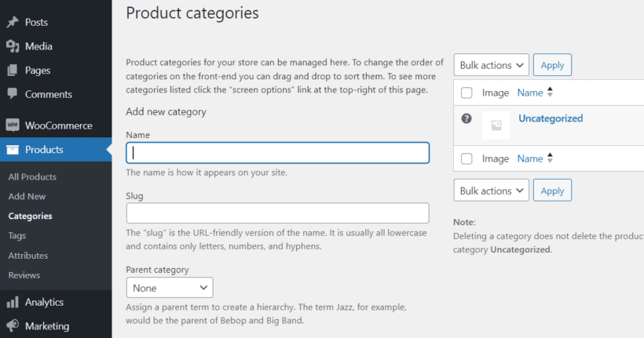Click the top Apply button

point(552,65)
